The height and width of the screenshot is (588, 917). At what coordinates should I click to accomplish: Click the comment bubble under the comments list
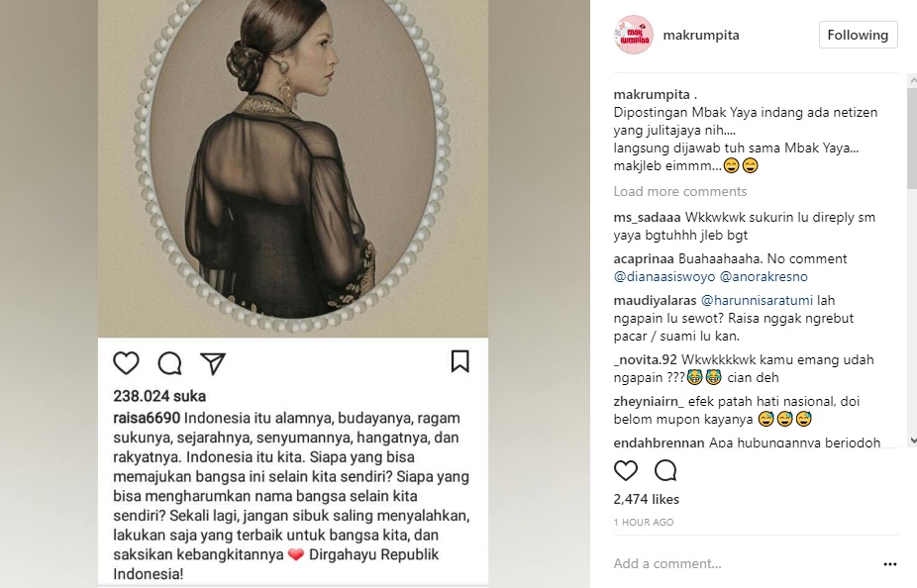tap(665, 470)
